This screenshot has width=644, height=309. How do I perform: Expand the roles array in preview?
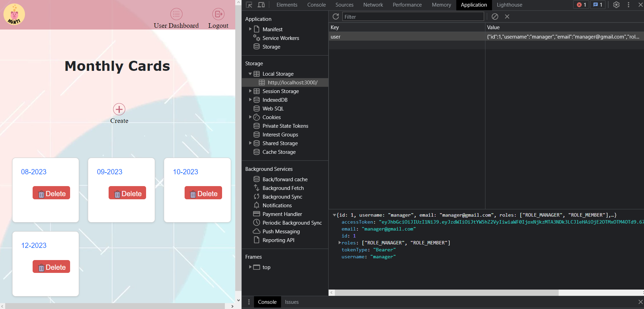(x=340, y=243)
